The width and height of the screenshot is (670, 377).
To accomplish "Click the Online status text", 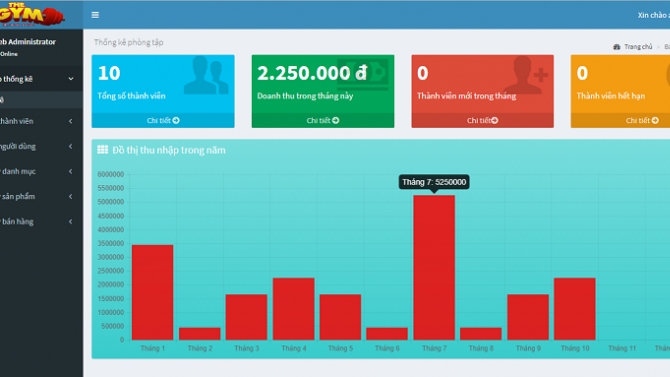I will pyautogui.click(x=9, y=54).
